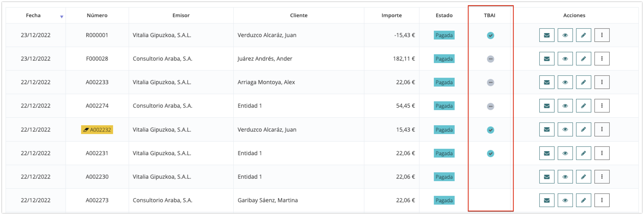644x215 pixels.
Task: Edit invoice F000028 with pencil icon
Action: (583, 59)
